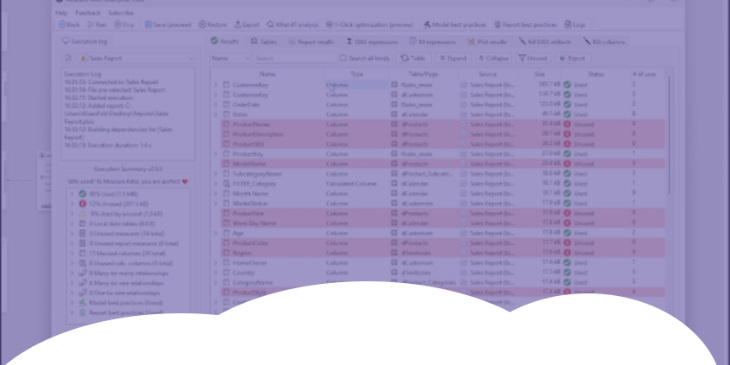Image resolution: width=730 pixels, height=365 pixels.
Task: Click the Unused status icon for ProductName
Action: coord(567,124)
